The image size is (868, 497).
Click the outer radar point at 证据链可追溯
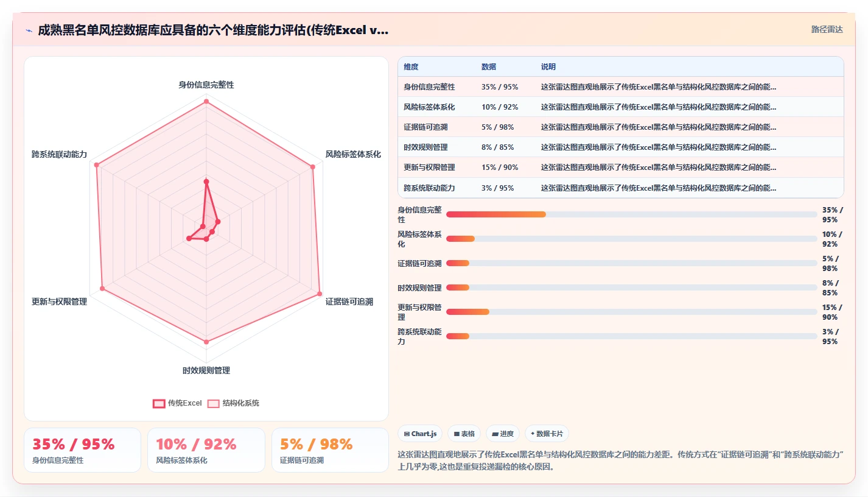pos(320,294)
